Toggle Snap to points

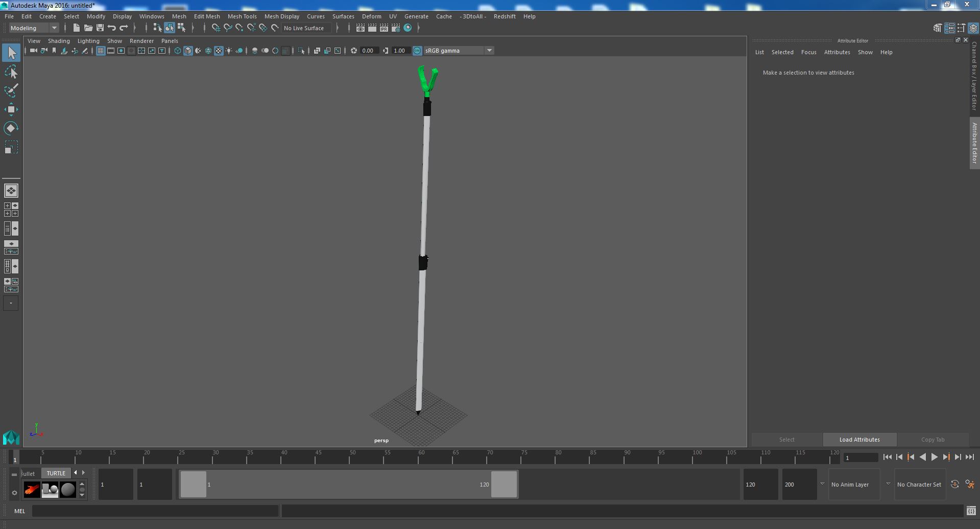(x=239, y=28)
